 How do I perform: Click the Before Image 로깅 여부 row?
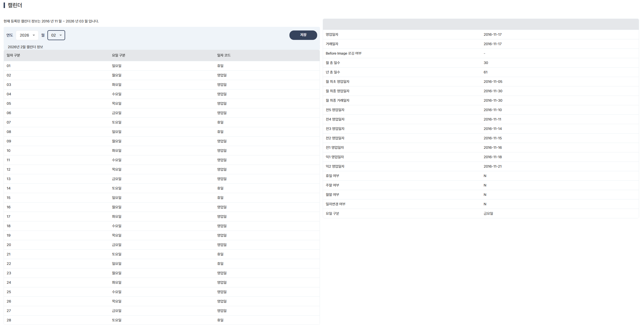pyautogui.click(x=343, y=53)
